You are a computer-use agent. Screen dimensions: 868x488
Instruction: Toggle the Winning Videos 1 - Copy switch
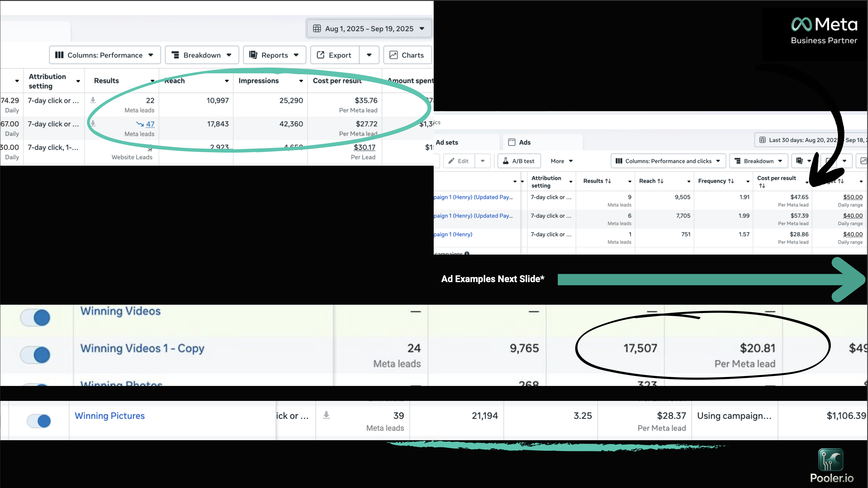pos(35,355)
